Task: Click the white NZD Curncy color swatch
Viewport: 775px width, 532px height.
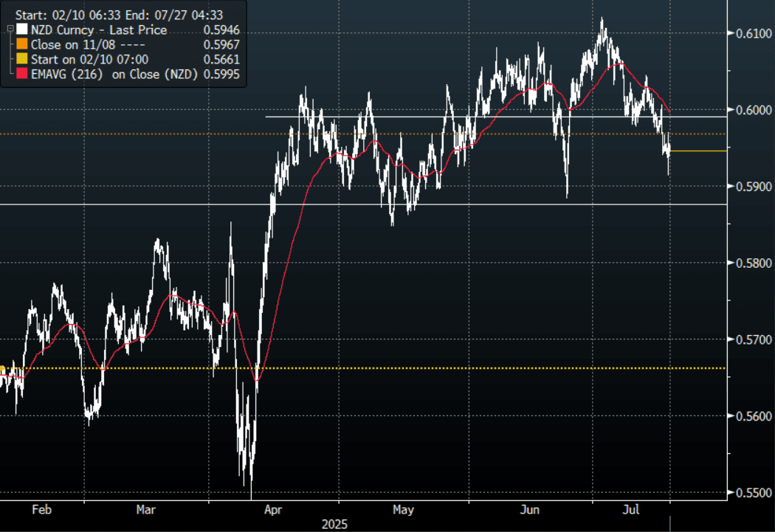Action: 23,30
